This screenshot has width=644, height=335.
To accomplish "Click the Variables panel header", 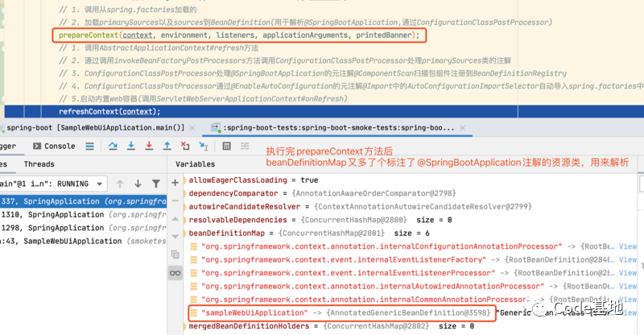I will pos(195,164).
